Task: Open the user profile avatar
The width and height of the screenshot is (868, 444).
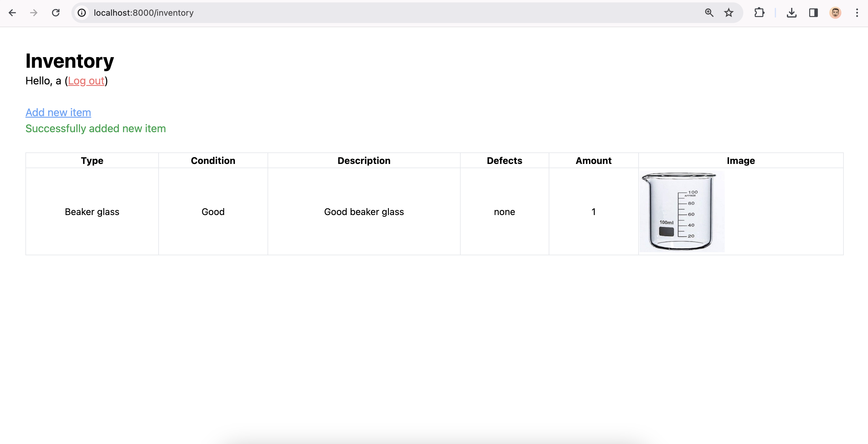Action: pos(835,13)
